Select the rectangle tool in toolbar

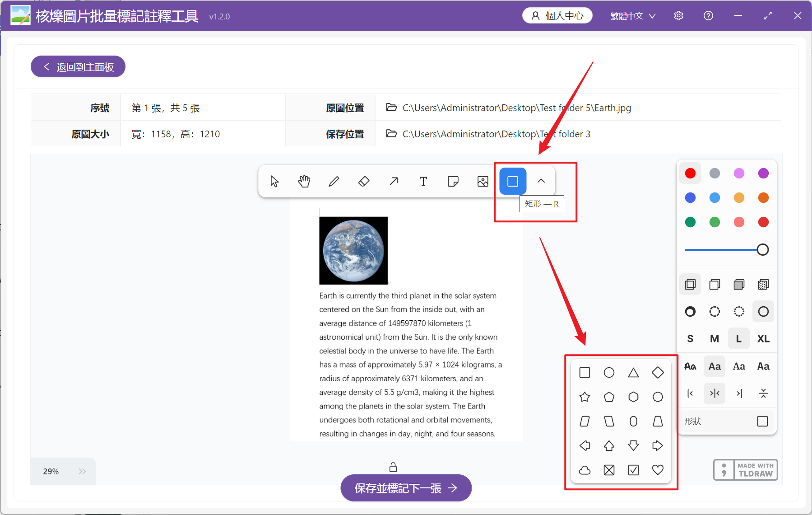coord(513,181)
